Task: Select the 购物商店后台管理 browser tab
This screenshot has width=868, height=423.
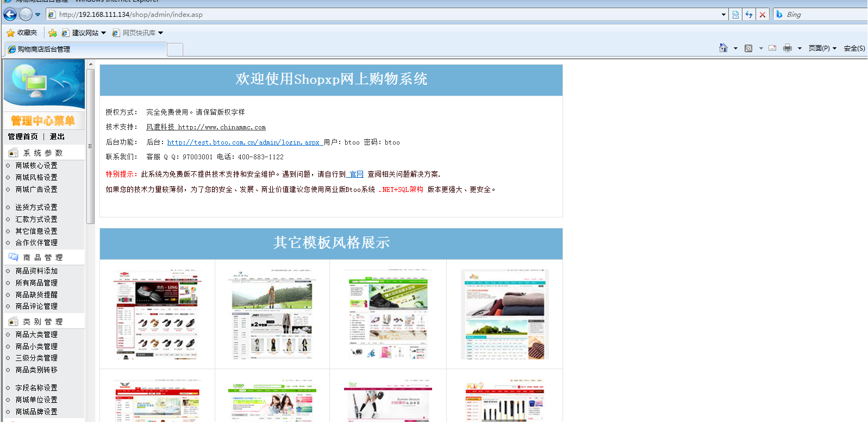Action: pos(86,49)
